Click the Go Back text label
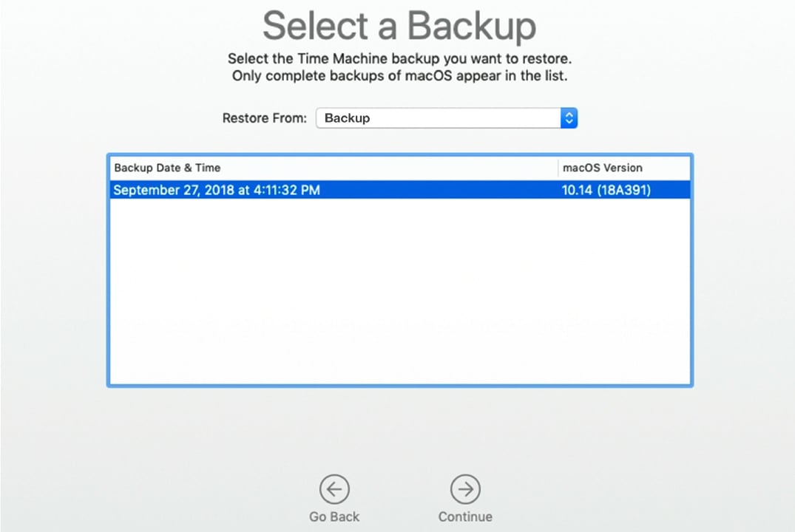This screenshot has height=532, width=795. click(x=334, y=516)
